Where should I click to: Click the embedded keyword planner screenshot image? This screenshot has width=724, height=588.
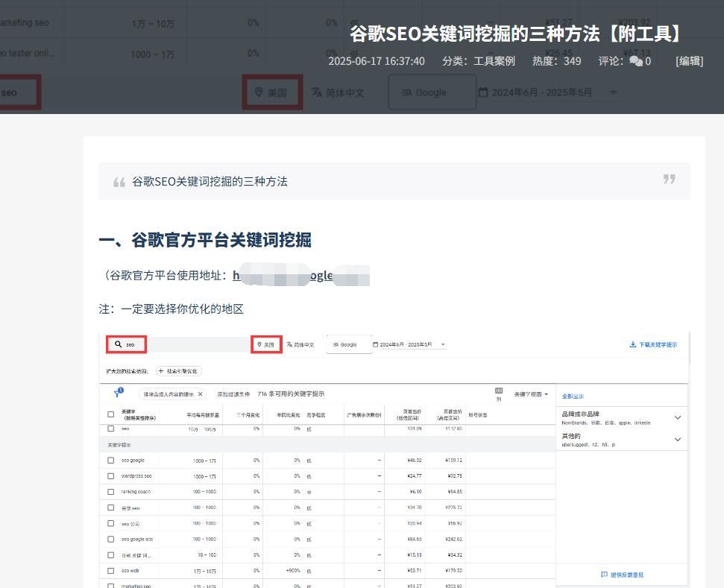(x=394, y=460)
